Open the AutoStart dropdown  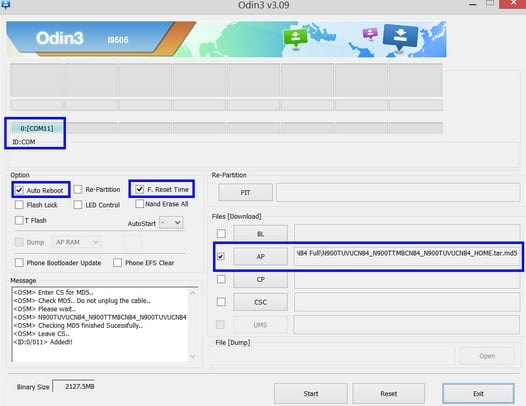coord(171,222)
